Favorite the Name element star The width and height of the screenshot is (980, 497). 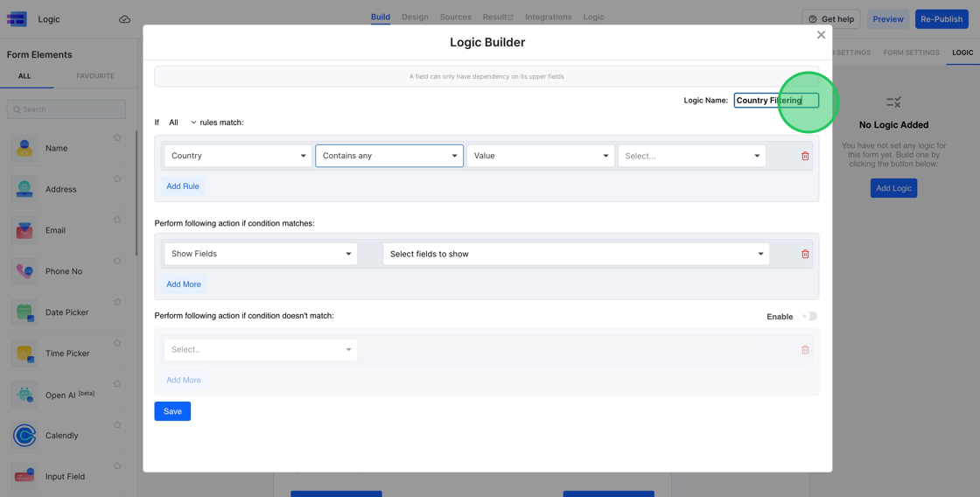[117, 137]
